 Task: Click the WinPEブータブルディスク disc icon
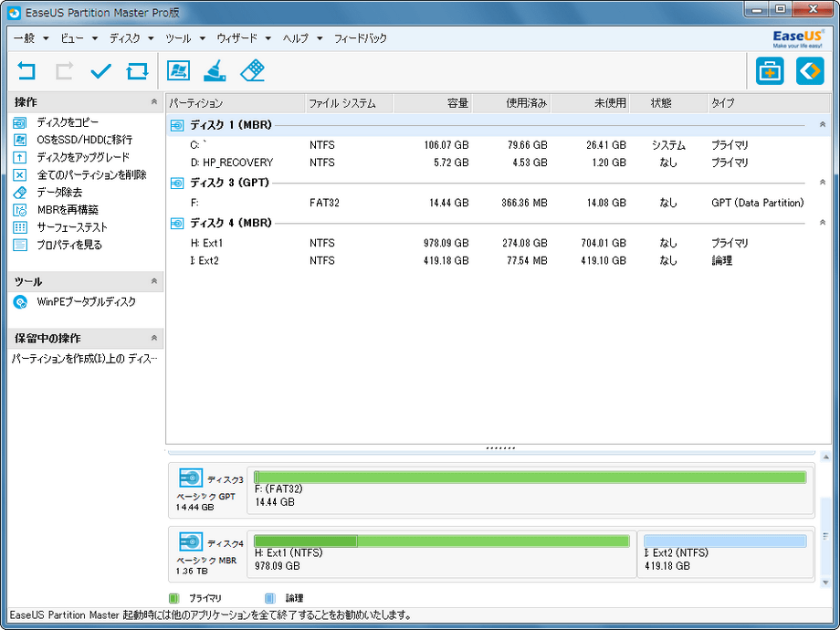tap(20, 302)
